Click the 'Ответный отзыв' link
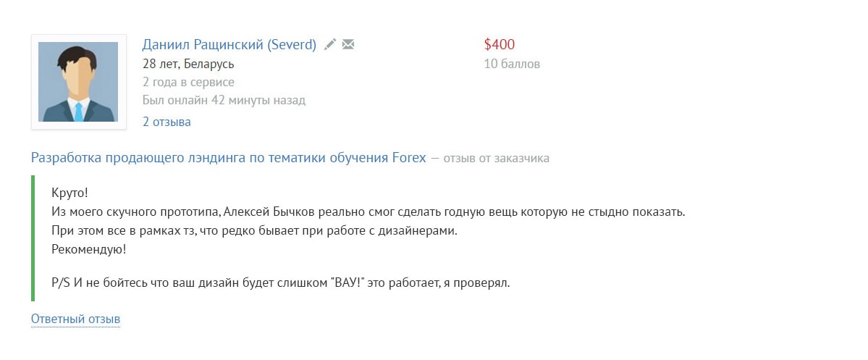 tap(75, 319)
